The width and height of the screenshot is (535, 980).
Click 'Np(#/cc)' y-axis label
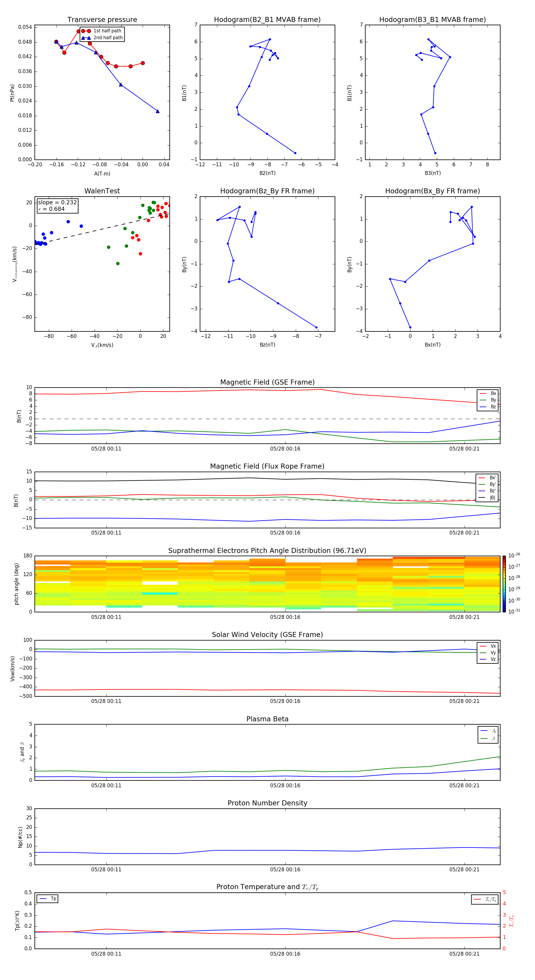point(20,837)
